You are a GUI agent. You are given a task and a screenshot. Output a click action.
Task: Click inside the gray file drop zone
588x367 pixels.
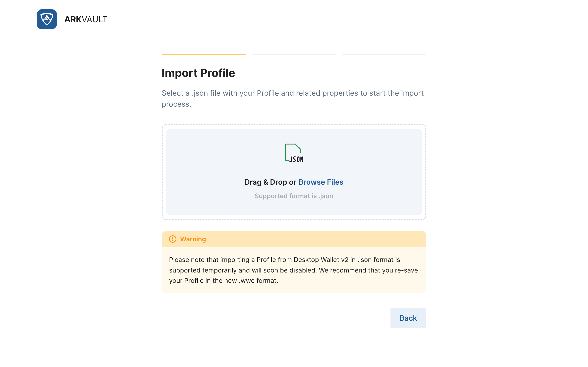click(x=294, y=172)
